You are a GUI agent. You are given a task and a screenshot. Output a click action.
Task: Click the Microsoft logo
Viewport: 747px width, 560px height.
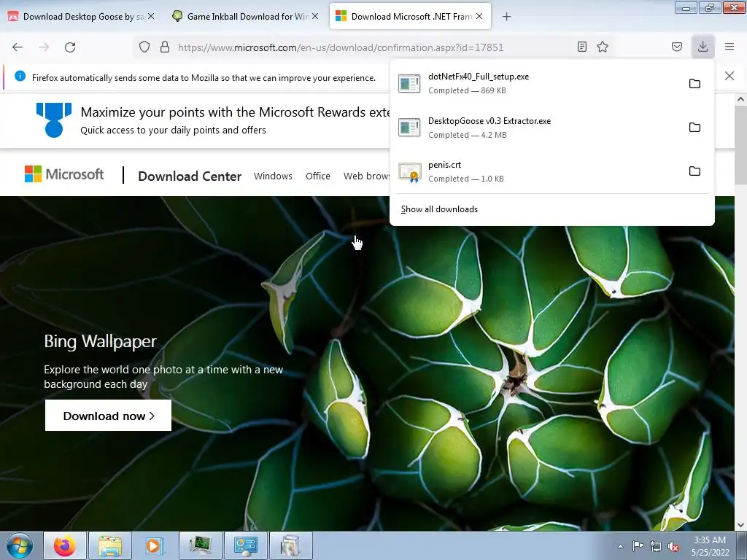pyautogui.click(x=64, y=174)
